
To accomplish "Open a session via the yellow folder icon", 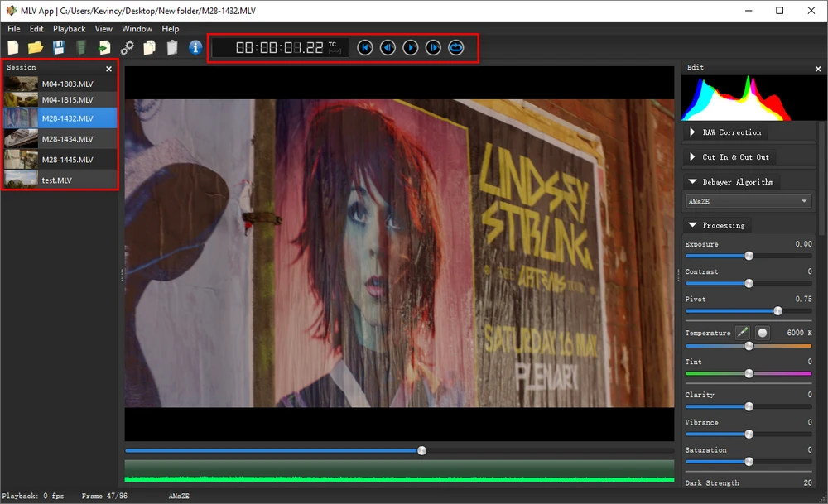I will click(36, 47).
